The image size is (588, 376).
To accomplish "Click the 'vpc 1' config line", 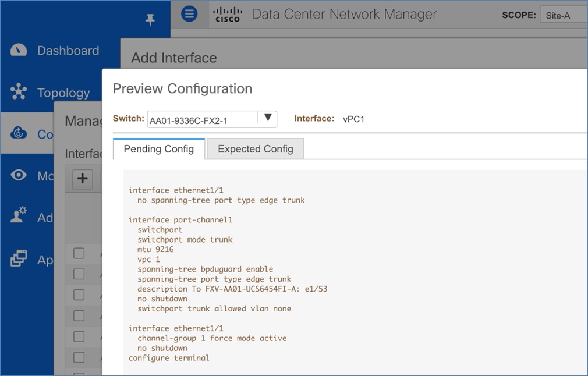I will (148, 260).
